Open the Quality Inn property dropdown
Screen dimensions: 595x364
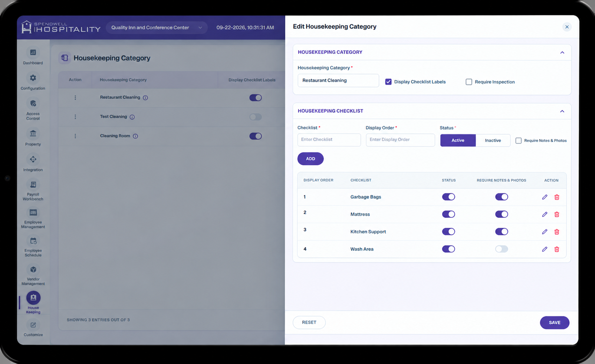pos(157,27)
